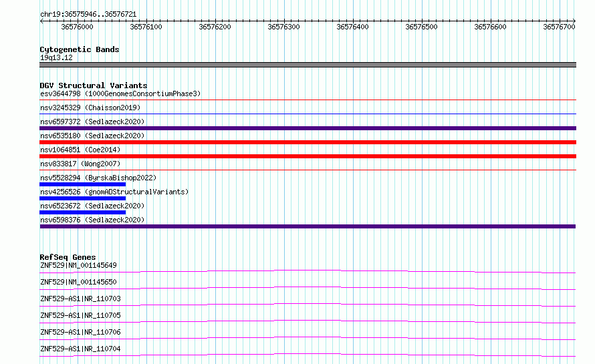Click ruler position 36576600
Screen dimensions: 595x364
490,27
